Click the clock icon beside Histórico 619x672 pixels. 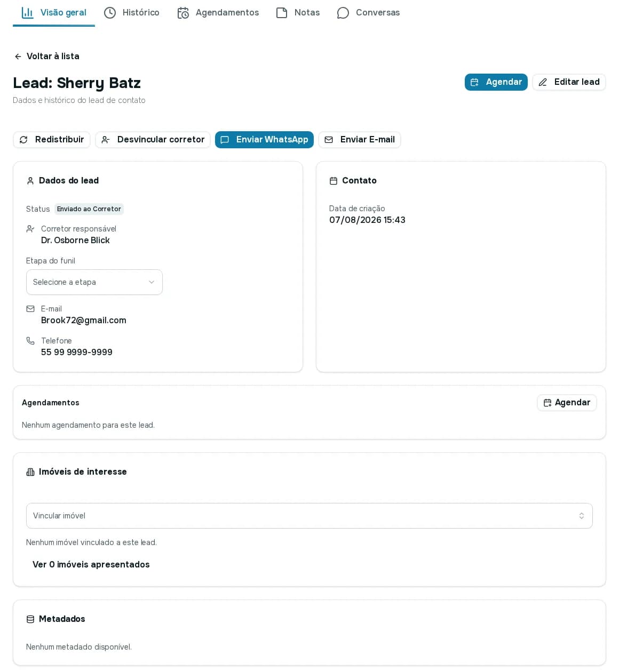(x=110, y=13)
